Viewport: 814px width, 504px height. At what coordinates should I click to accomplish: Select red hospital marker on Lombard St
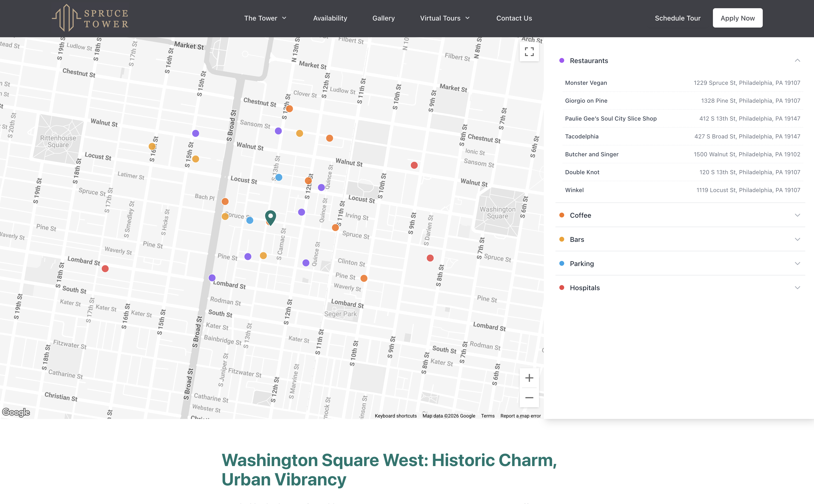[x=105, y=269]
